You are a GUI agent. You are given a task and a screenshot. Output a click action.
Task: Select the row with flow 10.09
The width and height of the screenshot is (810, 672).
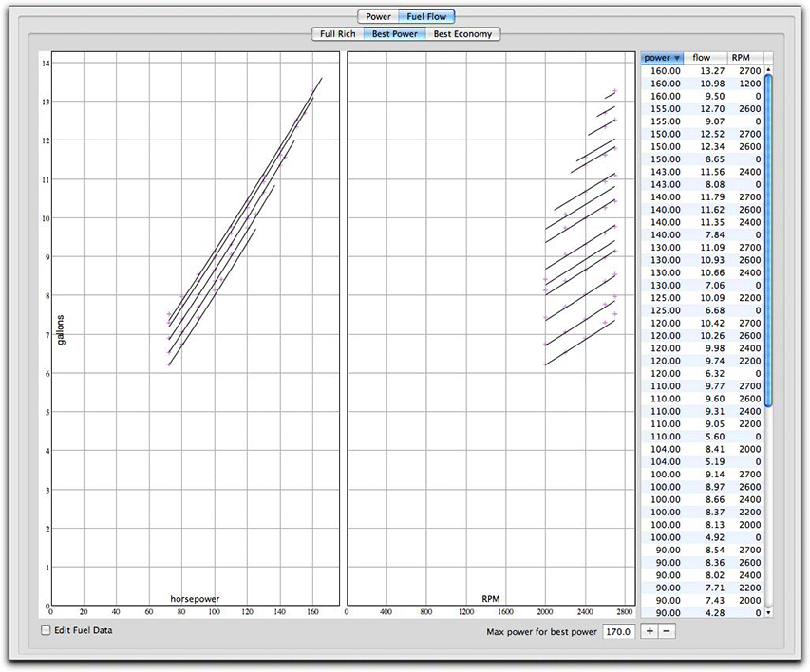[x=703, y=297]
